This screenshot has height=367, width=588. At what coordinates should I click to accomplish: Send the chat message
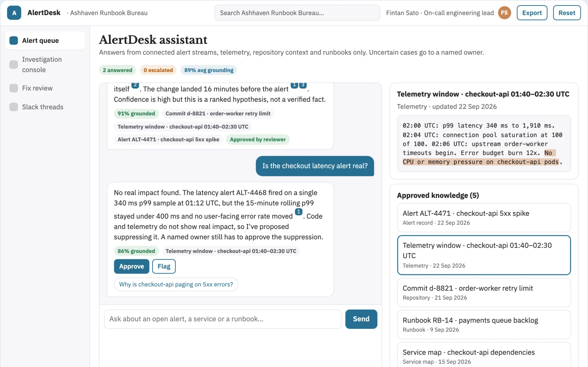tap(361, 319)
